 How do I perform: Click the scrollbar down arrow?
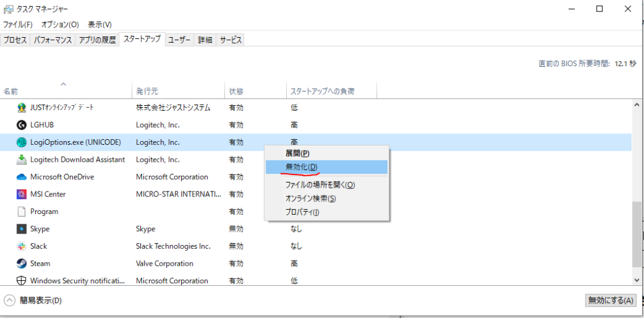click(x=637, y=280)
